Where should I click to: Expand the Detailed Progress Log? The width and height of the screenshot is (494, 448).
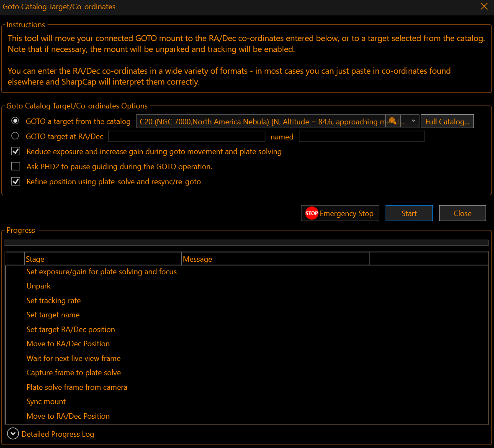(x=13, y=434)
